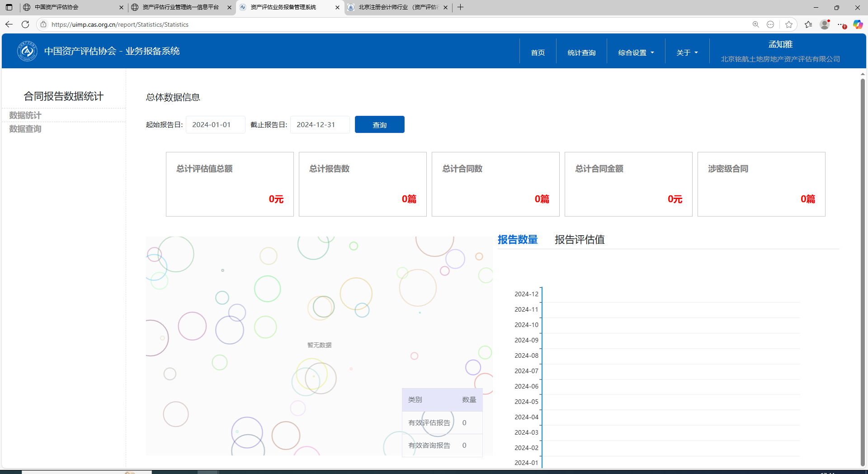Click the browser profile avatar icon
This screenshot has height=474, width=868.
tap(825, 24)
